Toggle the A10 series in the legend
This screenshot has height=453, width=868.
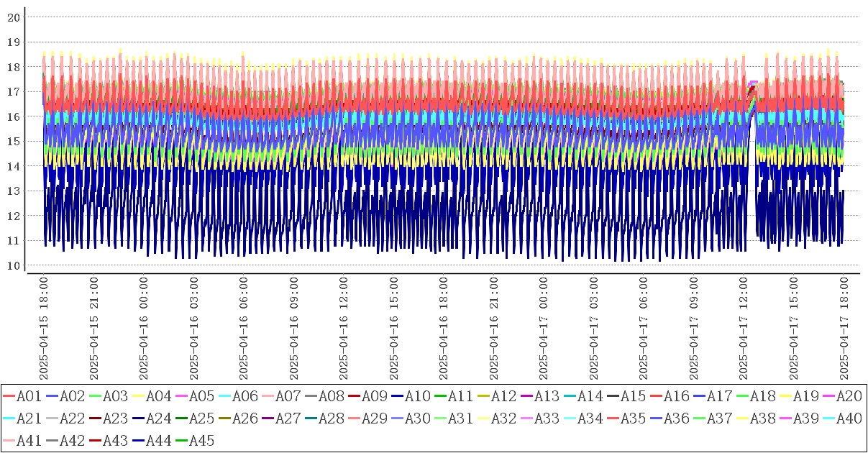(x=418, y=395)
